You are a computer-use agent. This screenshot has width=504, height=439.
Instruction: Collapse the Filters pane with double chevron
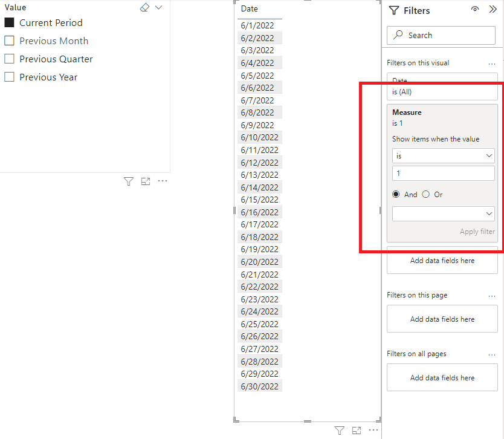coord(493,9)
